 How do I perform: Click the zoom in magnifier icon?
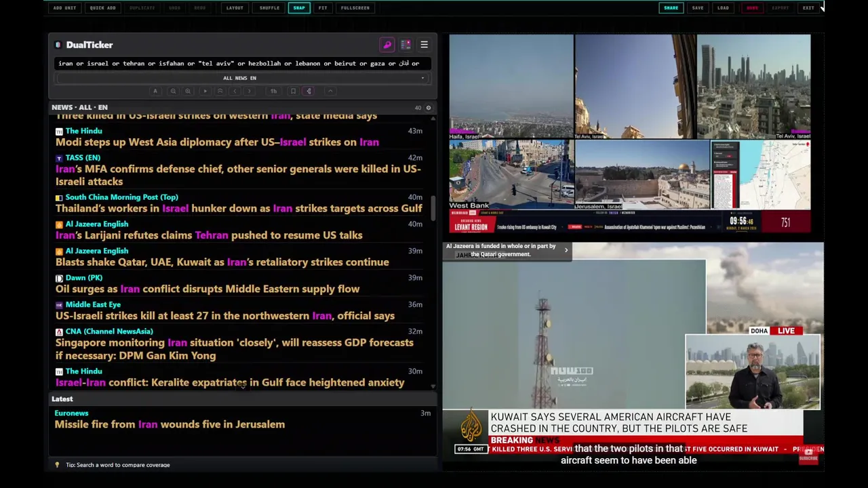[188, 91]
